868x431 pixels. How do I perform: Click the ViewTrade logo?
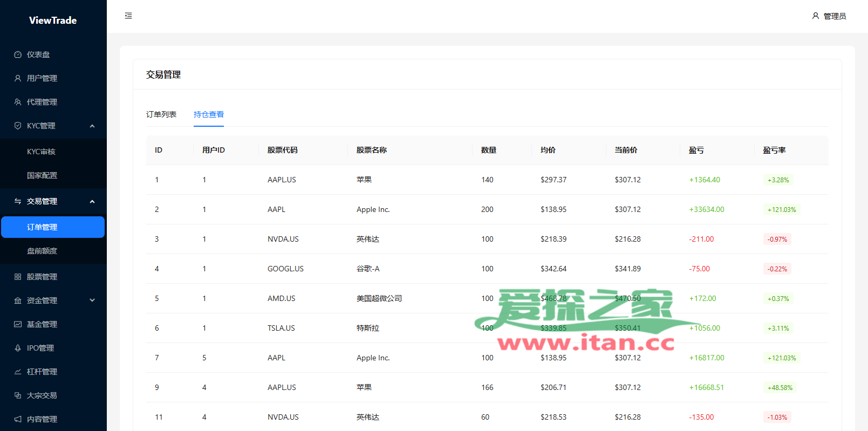pos(53,20)
